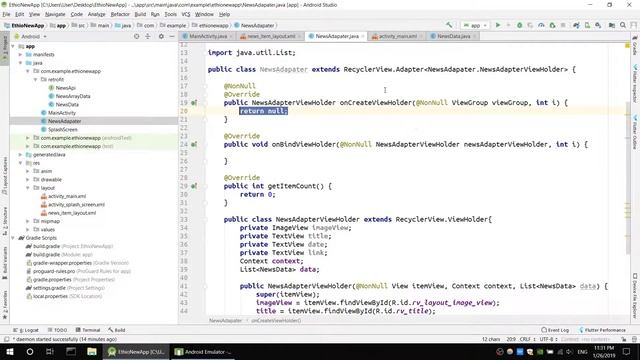Select NewsApi in the project tree

(65, 88)
